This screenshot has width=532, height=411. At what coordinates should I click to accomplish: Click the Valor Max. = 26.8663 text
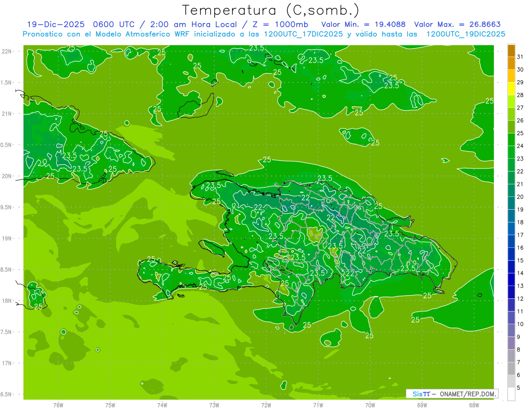(x=457, y=24)
